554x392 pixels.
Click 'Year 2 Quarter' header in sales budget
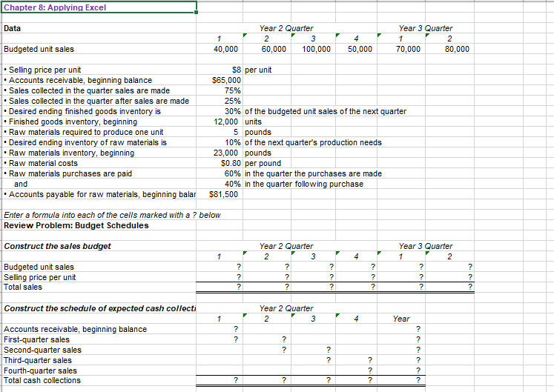point(286,246)
